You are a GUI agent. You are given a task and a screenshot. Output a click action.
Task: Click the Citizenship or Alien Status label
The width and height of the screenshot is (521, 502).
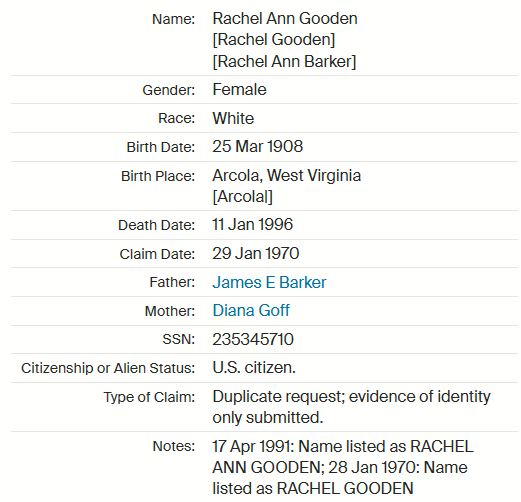[x=108, y=368]
